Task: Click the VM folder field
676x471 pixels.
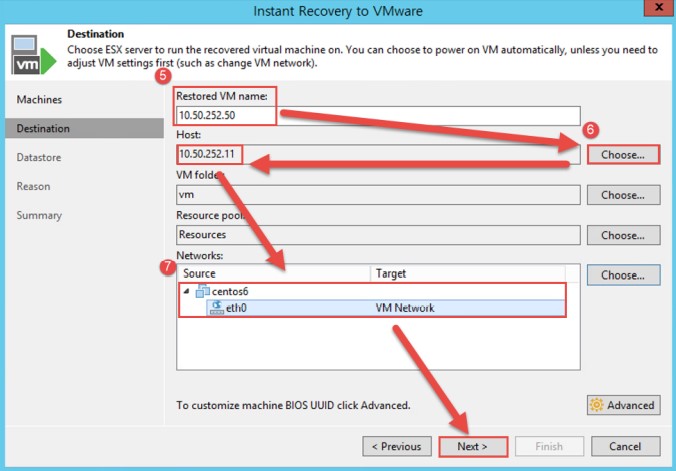Action: coord(378,195)
